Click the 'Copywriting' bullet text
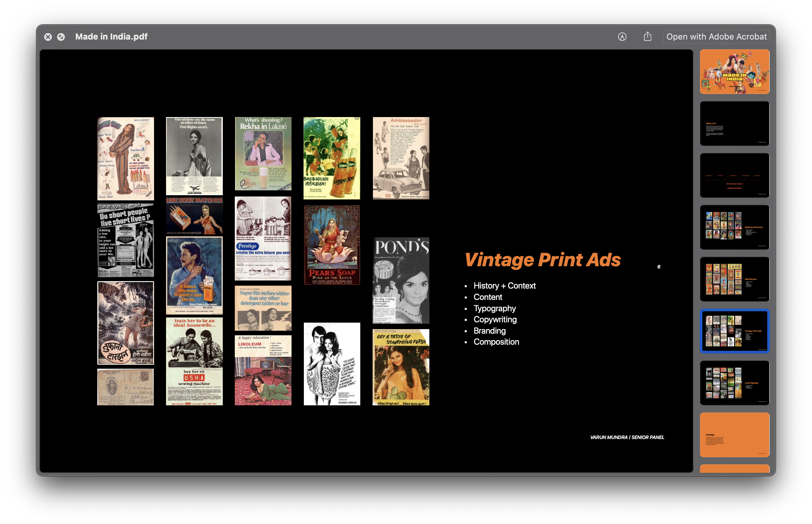Image resolution: width=812 pixels, height=524 pixels. [495, 319]
